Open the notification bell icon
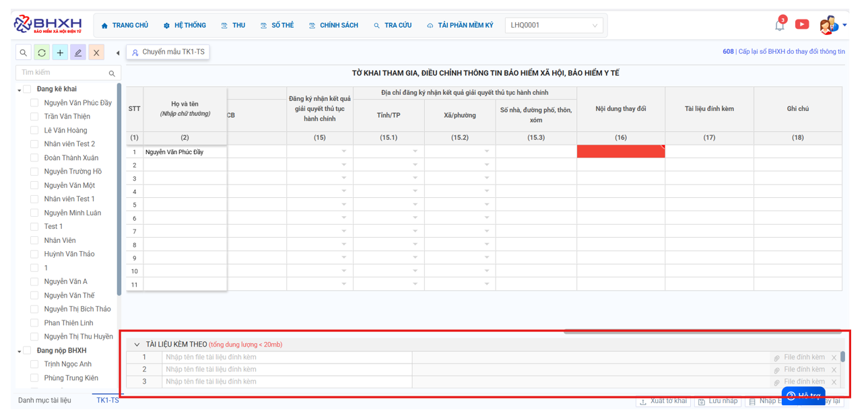 tap(779, 26)
